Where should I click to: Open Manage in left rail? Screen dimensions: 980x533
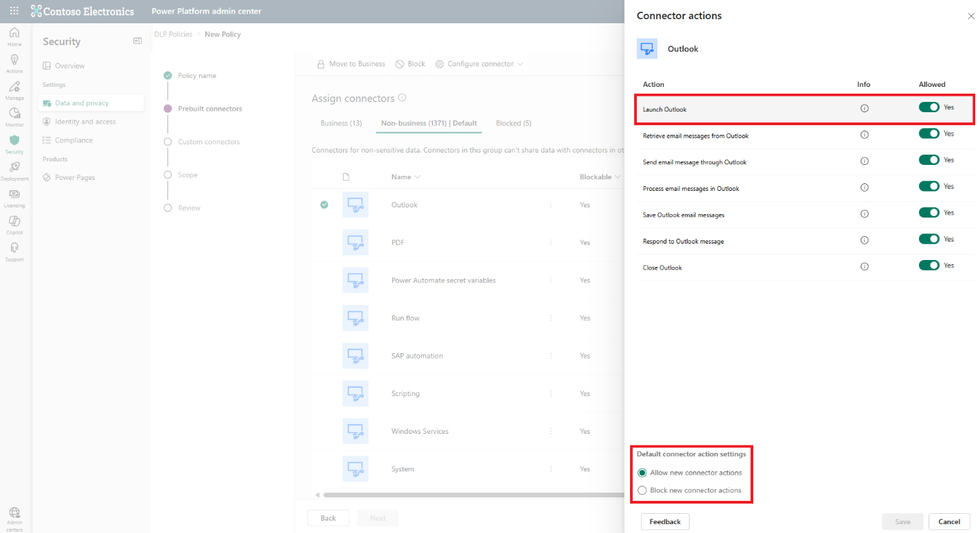pyautogui.click(x=14, y=91)
